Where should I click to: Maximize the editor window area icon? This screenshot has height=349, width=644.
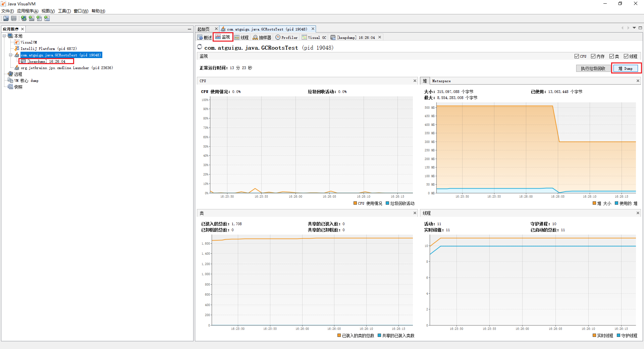tap(640, 28)
